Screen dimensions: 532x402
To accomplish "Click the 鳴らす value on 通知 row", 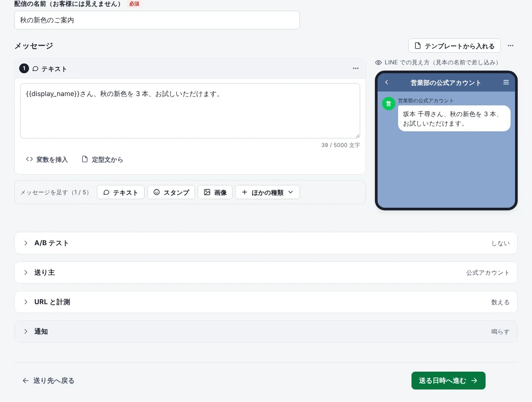I will [x=500, y=331].
